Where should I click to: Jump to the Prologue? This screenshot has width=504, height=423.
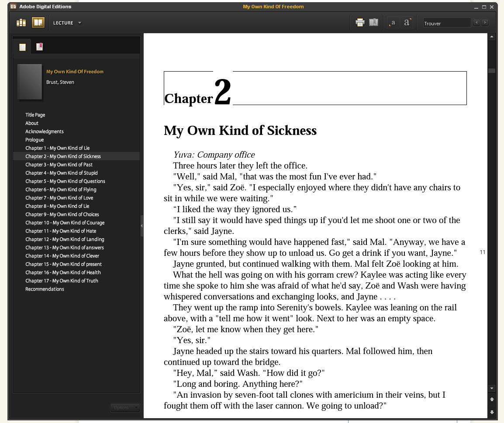(x=35, y=140)
